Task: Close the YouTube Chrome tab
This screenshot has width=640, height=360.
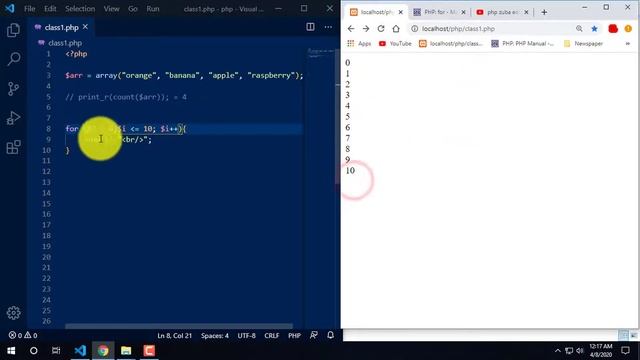Action: click(x=526, y=12)
